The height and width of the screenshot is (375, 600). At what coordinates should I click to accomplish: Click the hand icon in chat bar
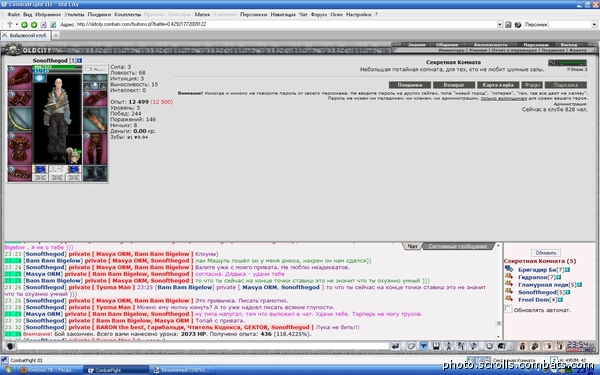pyautogui.click(x=548, y=346)
